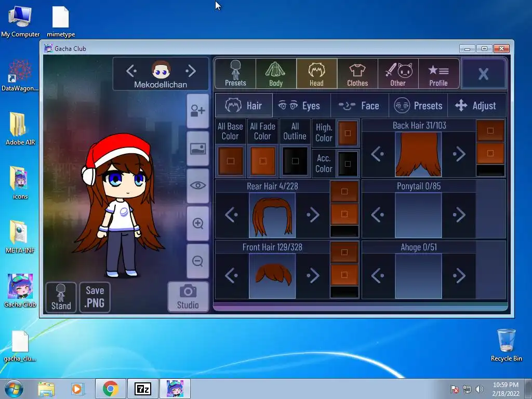
Task: Open Google Chrome from the taskbar
Action: click(110, 389)
